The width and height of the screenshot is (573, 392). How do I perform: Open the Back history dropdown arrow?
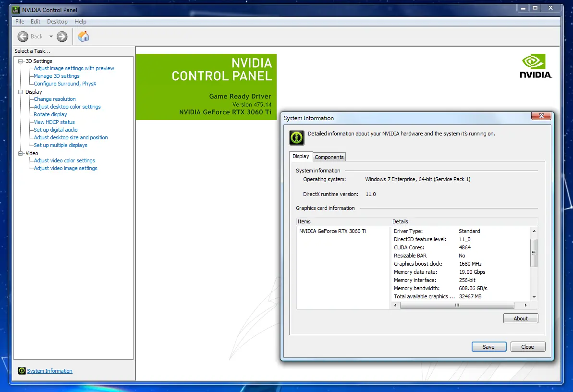click(51, 37)
